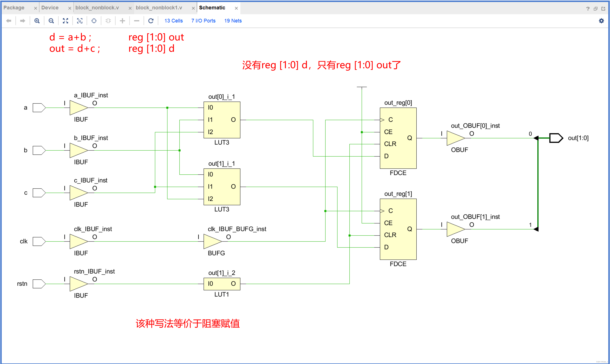Select the out_reg[1] FDCE flip-flop

(398, 229)
